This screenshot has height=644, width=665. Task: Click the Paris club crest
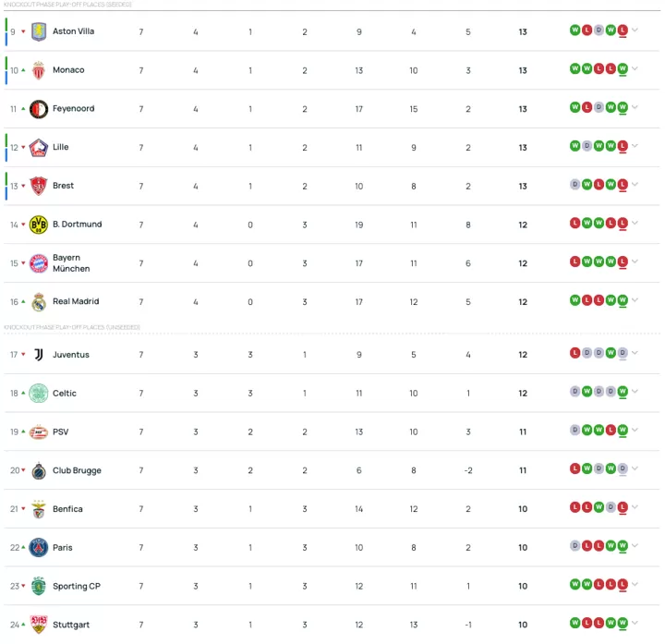(39, 547)
